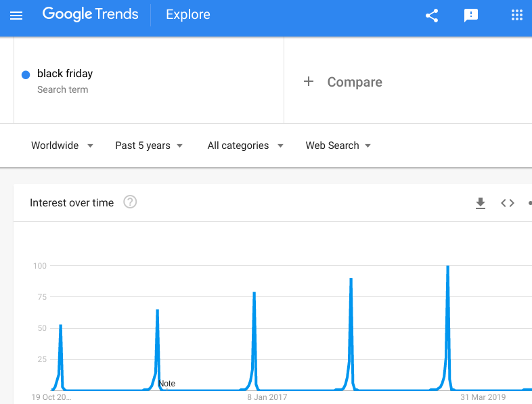Open the Web Search type dropdown
The height and width of the screenshot is (404, 532).
(338, 145)
